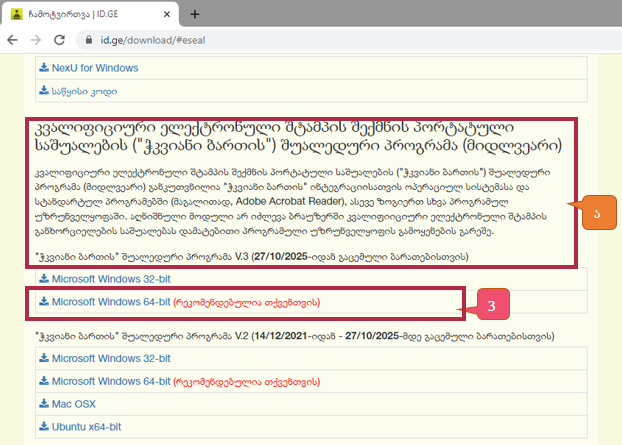Open site information icon in address bar
Image resolution: width=622 pixels, height=445 pixels.
coord(88,41)
